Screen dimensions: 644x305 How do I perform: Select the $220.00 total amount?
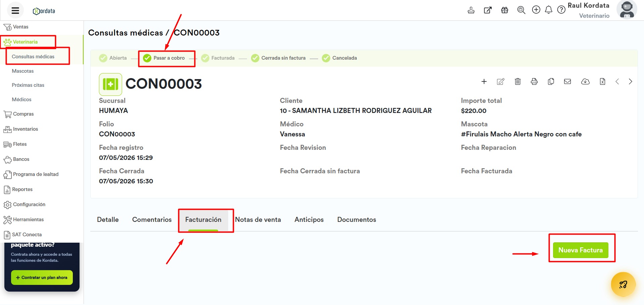[x=474, y=111]
